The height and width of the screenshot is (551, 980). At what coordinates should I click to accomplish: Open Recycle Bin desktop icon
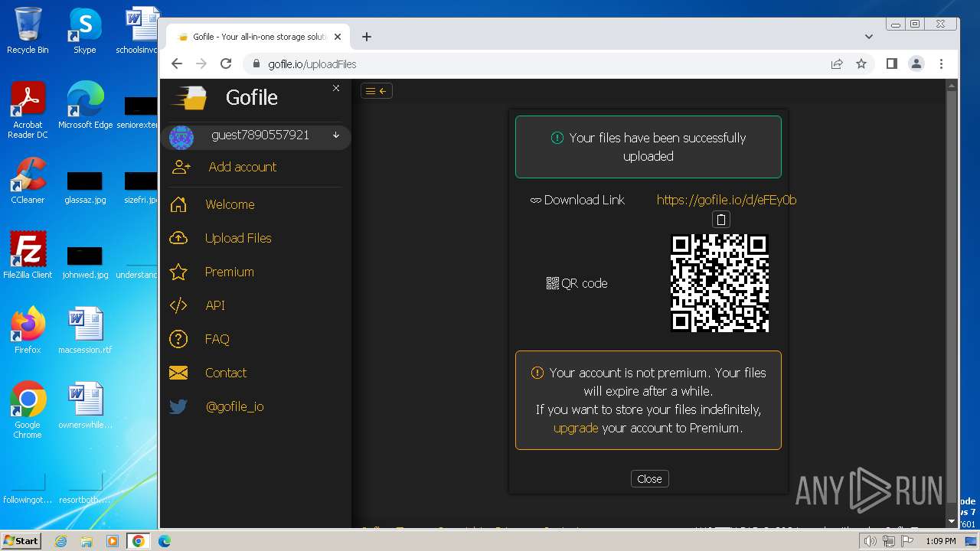pyautogui.click(x=28, y=31)
